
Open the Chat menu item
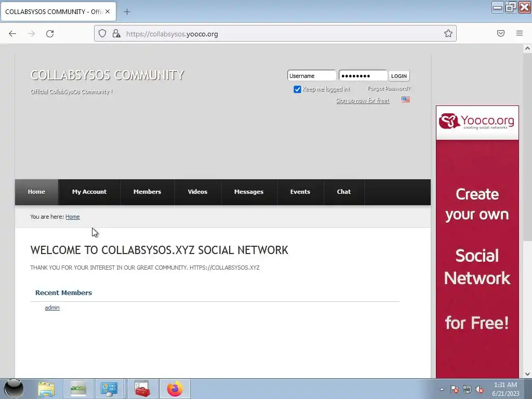pos(344,192)
